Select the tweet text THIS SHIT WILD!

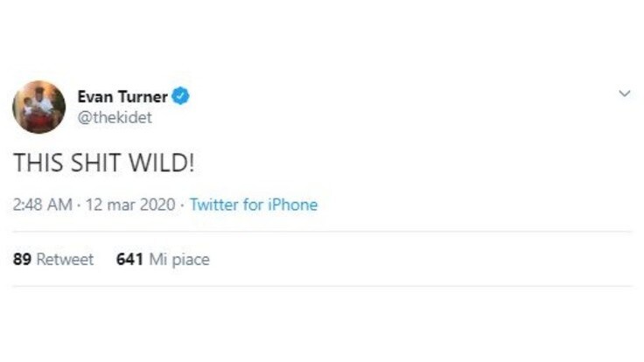tap(104, 163)
